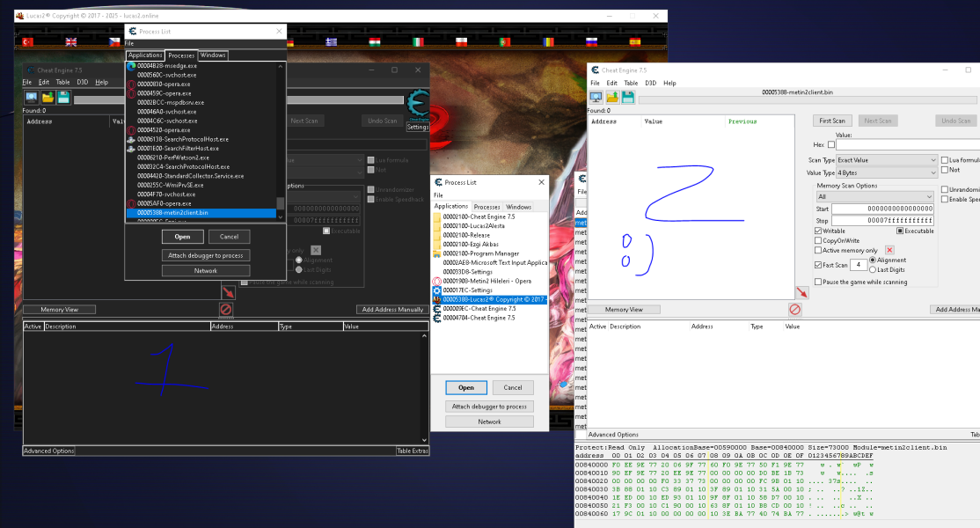Expand the memory region dropdown showing All
Viewport: 980px width, 528px height.
[874, 197]
